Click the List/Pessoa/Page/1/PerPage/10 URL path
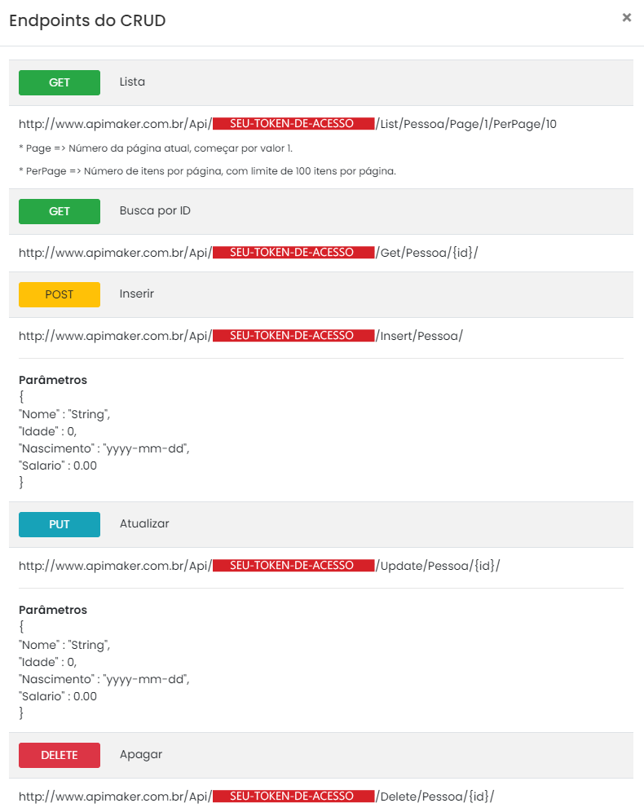This screenshot has width=644, height=812. tap(467, 125)
